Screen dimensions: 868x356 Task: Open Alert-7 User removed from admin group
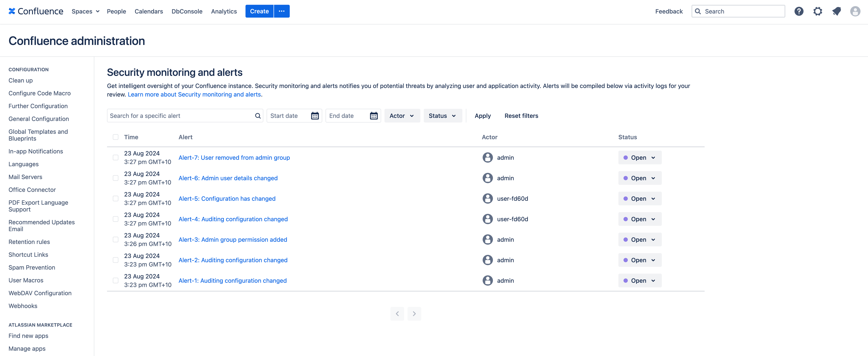[234, 158]
